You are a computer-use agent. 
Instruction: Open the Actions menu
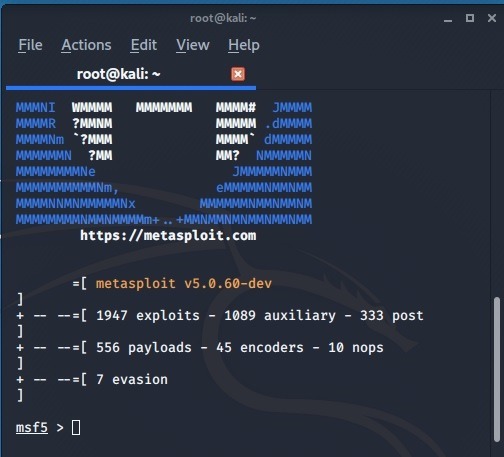click(x=86, y=45)
